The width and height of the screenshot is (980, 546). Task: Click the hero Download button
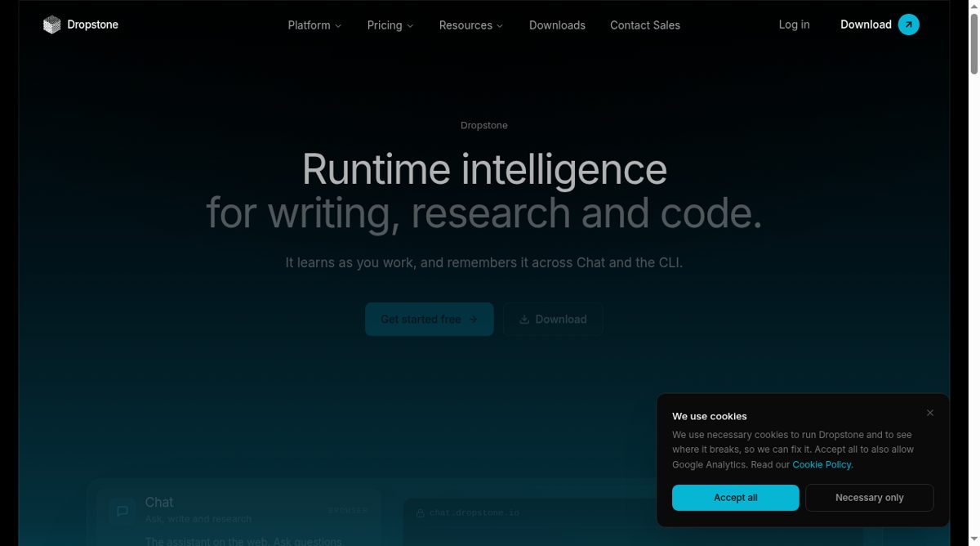pos(553,320)
